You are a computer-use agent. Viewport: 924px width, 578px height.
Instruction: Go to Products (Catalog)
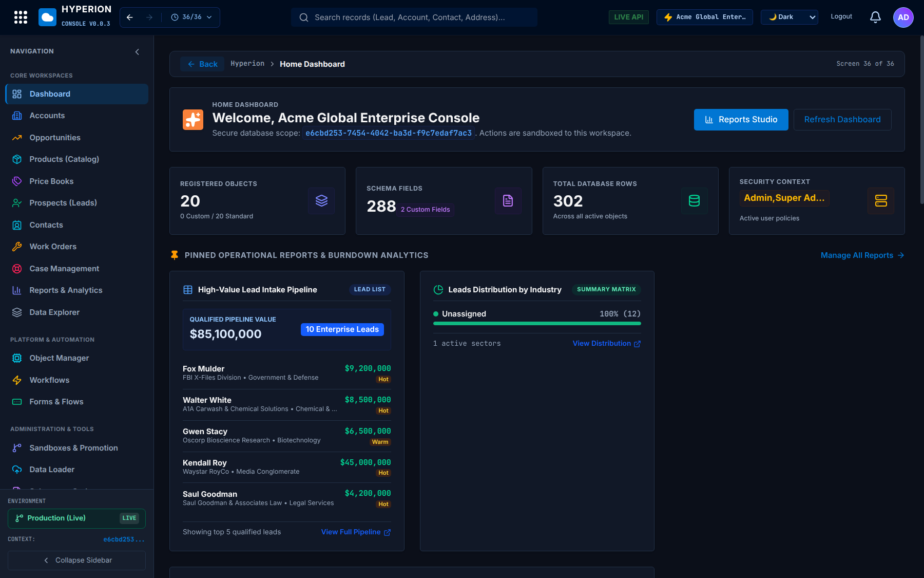[76, 159]
